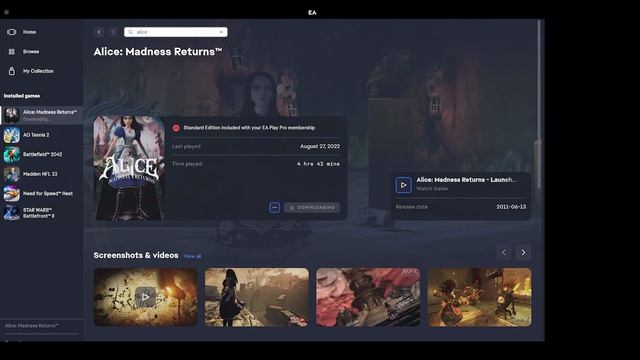This screenshot has height=360, width=640.
Task: Click the DOWNLOADING button
Action: click(312, 207)
